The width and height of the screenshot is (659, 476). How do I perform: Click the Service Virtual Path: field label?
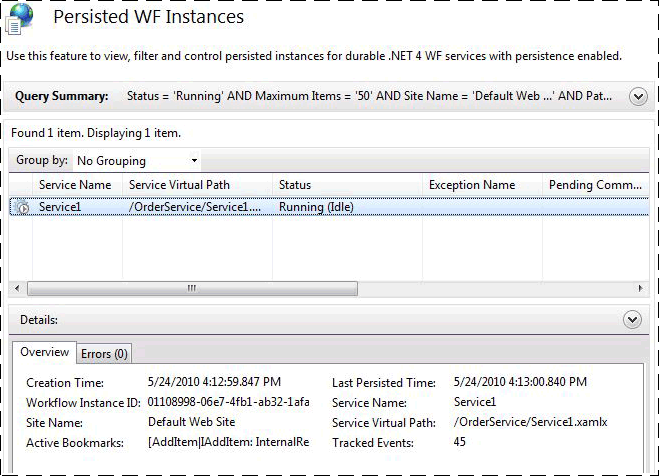coord(384,423)
